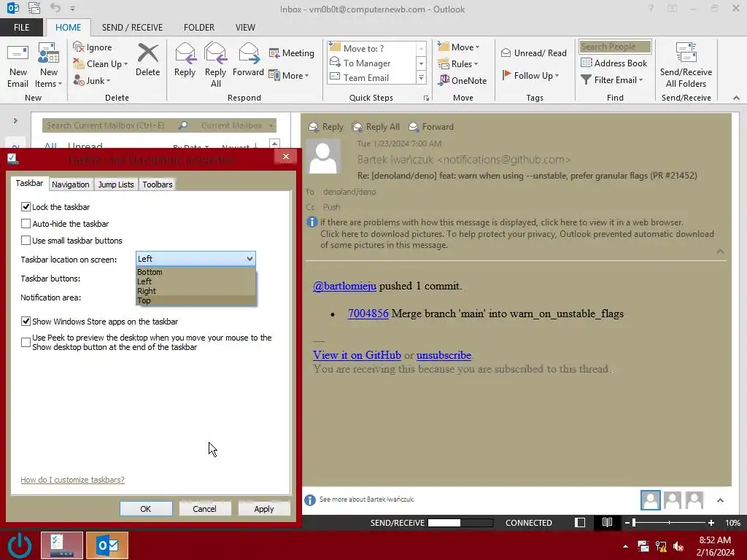Open the @bartlomieju profile link

click(x=344, y=286)
